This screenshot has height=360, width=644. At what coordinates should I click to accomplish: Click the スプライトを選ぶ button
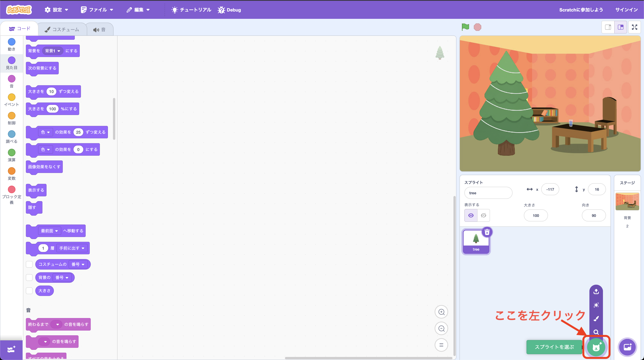554,347
